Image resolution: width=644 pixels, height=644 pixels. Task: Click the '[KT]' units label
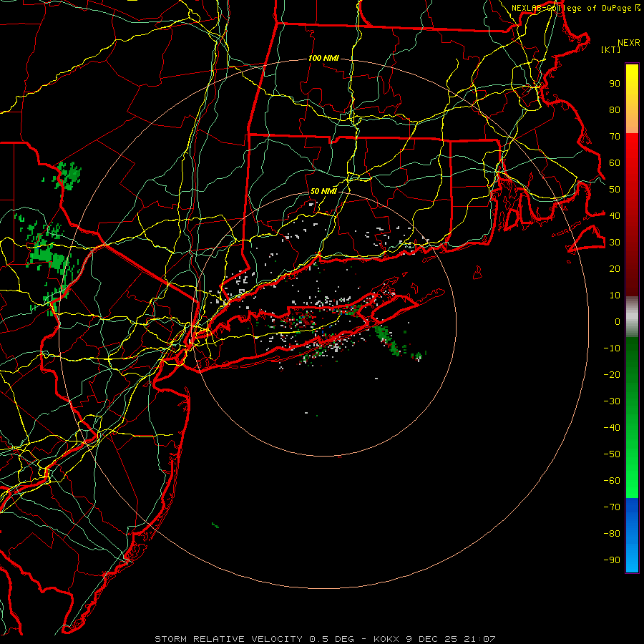coord(611,49)
